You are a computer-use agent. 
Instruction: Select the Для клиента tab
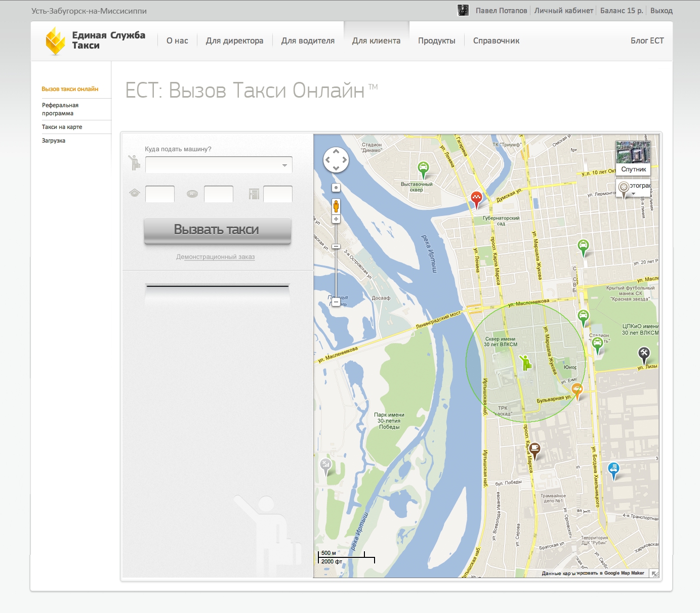click(x=377, y=41)
